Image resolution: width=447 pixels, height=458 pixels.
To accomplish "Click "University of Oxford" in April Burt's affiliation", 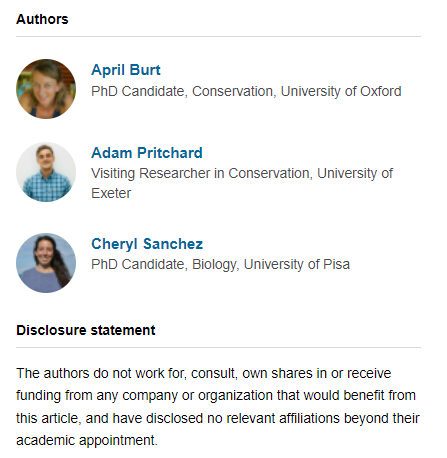I will [341, 91].
